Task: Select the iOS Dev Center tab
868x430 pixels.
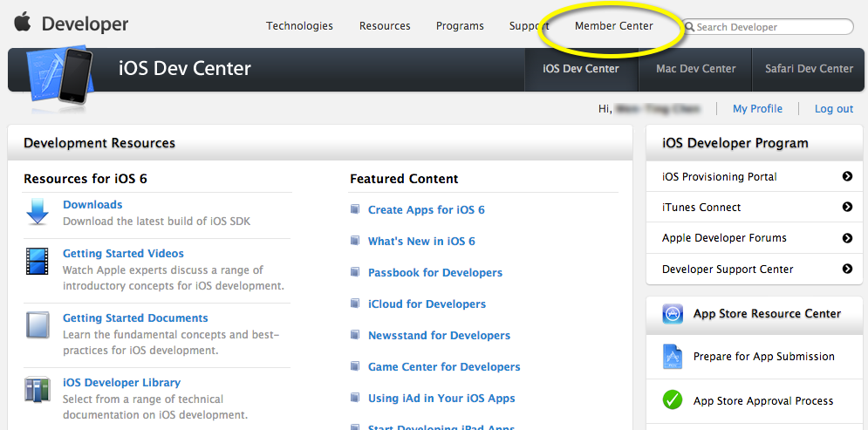Action: [x=581, y=69]
